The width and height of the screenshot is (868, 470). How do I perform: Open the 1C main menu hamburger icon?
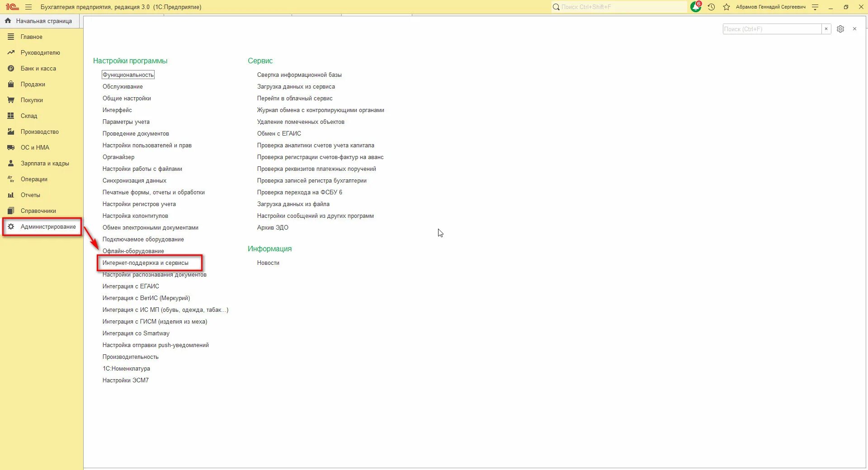click(x=28, y=7)
